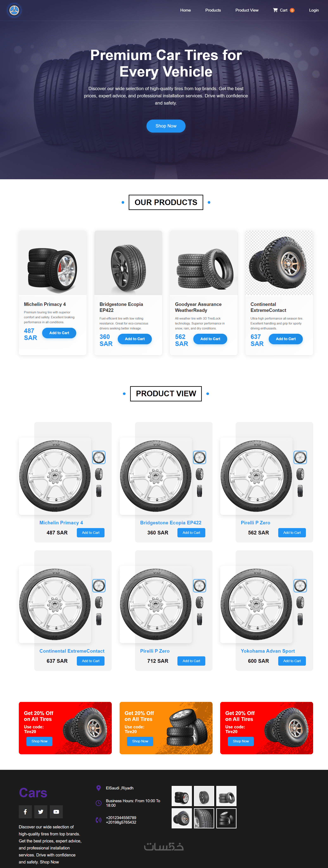Click Shop Now on orange promo banner

[x=140, y=741]
